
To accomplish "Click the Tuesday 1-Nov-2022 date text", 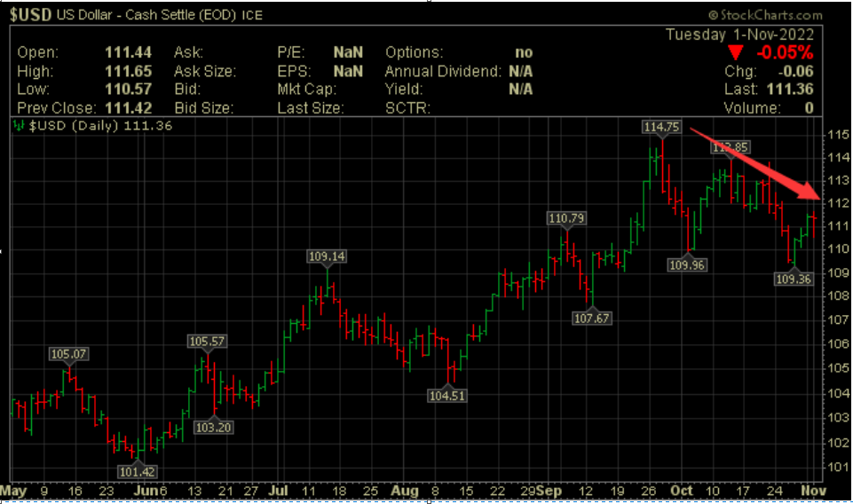I will tap(744, 34).
